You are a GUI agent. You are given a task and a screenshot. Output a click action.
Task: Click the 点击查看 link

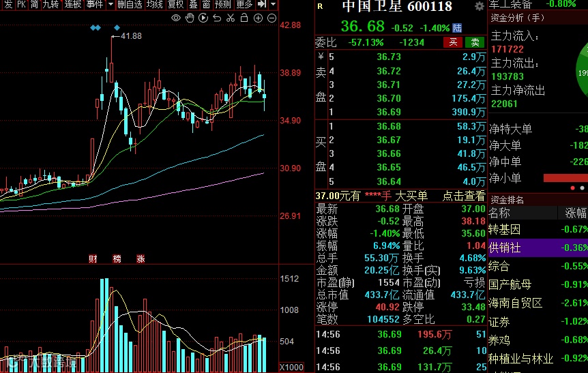[x=464, y=196]
